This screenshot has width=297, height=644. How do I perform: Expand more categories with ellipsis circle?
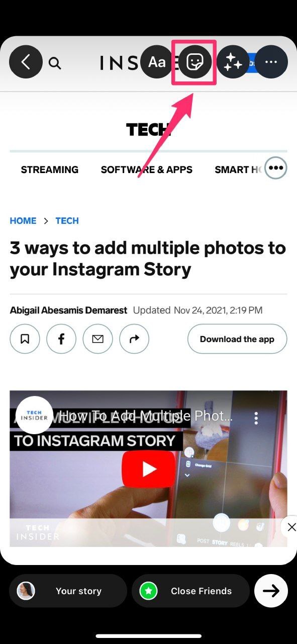click(276, 168)
